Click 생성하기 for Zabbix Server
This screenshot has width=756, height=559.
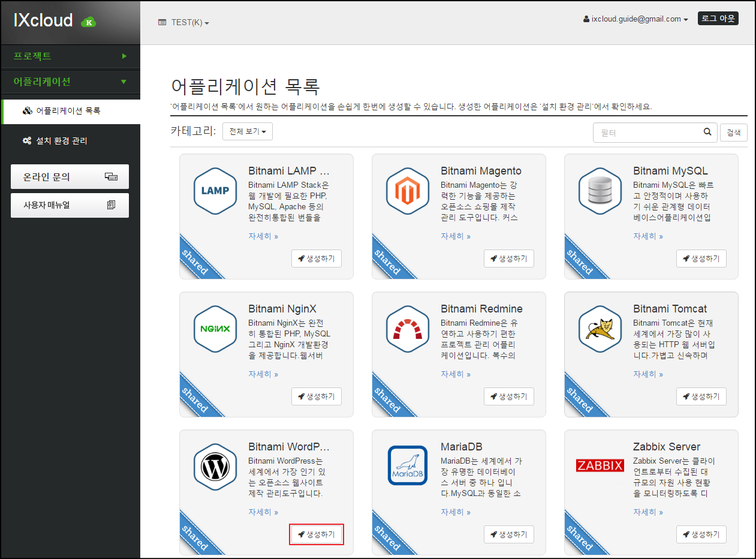click(701, 534)
